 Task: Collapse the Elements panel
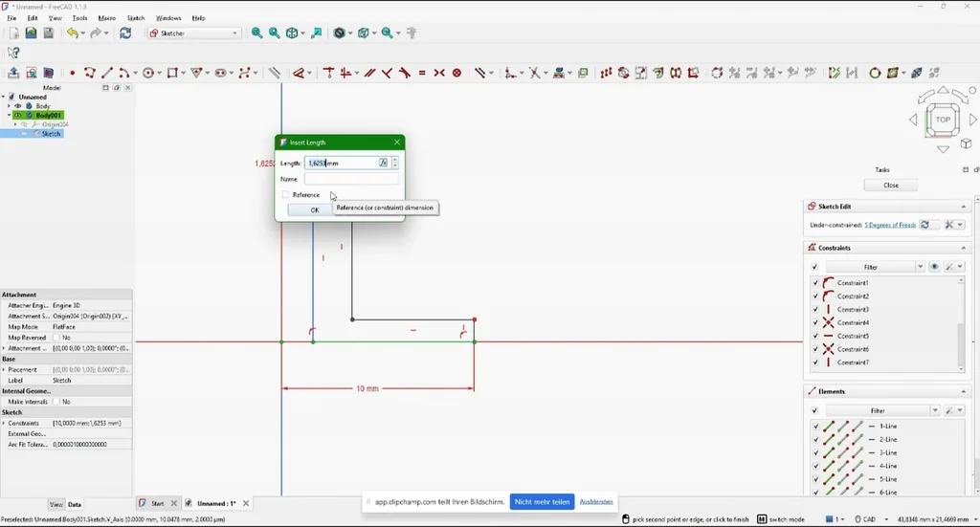coord(963,391)
